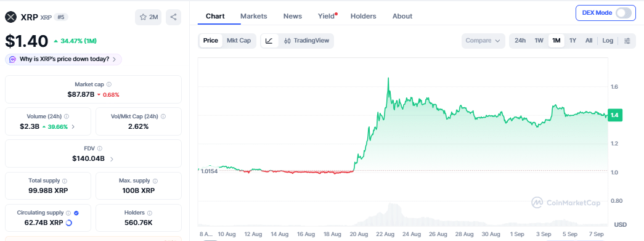Screen dimensions: 644x241
Task: Select the Mkt Cap chart toggle
Action: tap(239, 41)
